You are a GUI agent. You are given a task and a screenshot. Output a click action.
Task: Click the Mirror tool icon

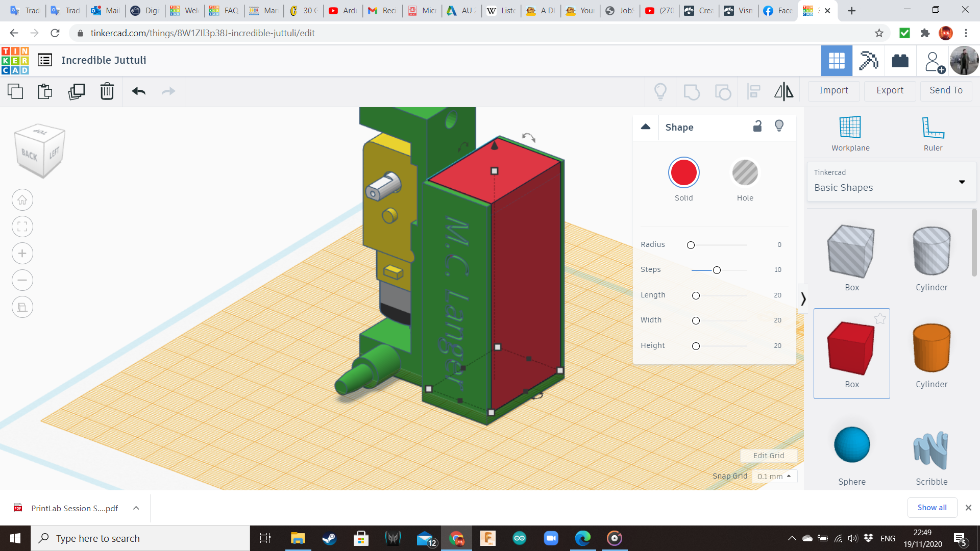click(x=783, y=91)
